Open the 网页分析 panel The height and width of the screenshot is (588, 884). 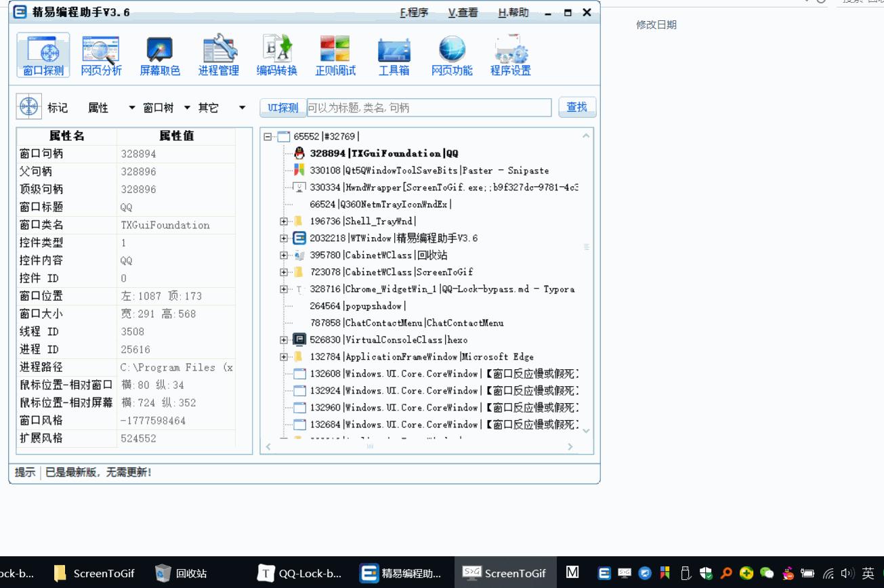click(x=101, y=55)
